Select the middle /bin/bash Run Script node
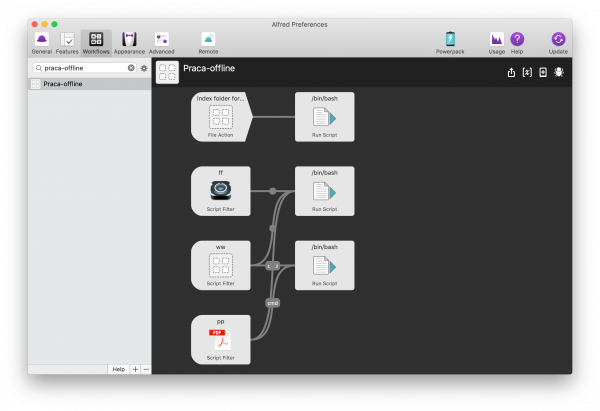Screen dimensions: 600x411 coord(324,191)
